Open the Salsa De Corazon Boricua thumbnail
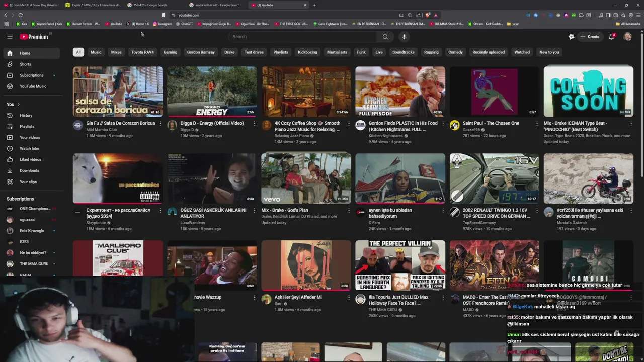This screenshot has height=362, width=644. [x=118, y=92]
